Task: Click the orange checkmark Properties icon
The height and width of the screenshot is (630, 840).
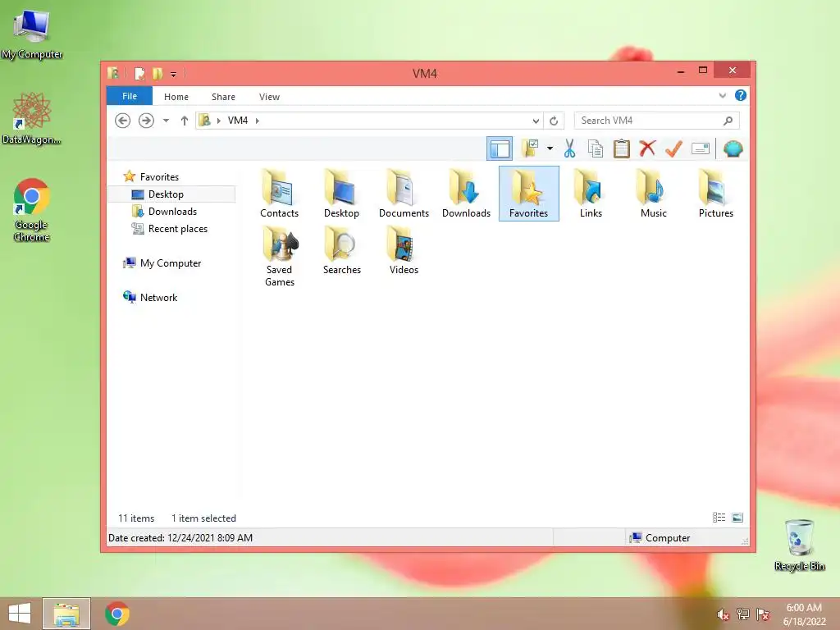Action: (x=673, y=148)
